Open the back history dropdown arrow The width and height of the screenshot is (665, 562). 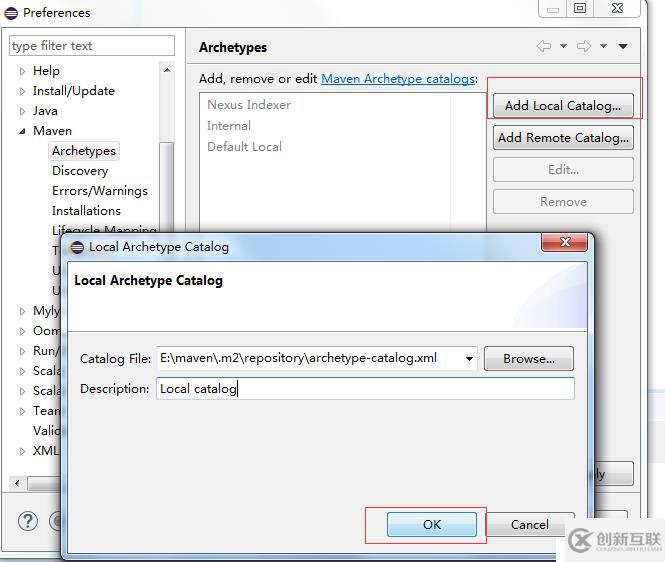point(563,46)
